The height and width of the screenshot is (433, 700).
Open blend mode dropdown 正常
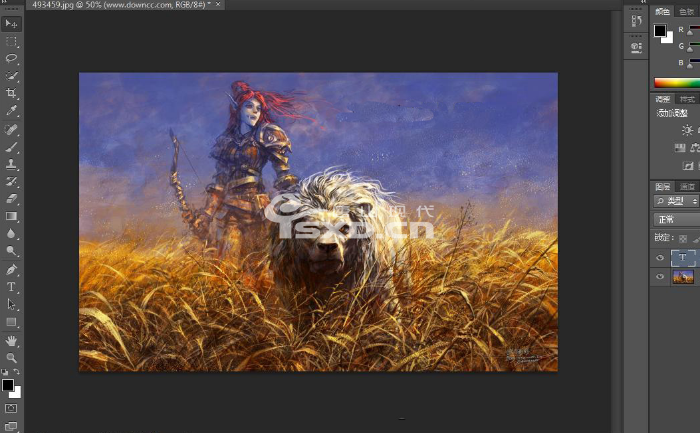[676, 220]
